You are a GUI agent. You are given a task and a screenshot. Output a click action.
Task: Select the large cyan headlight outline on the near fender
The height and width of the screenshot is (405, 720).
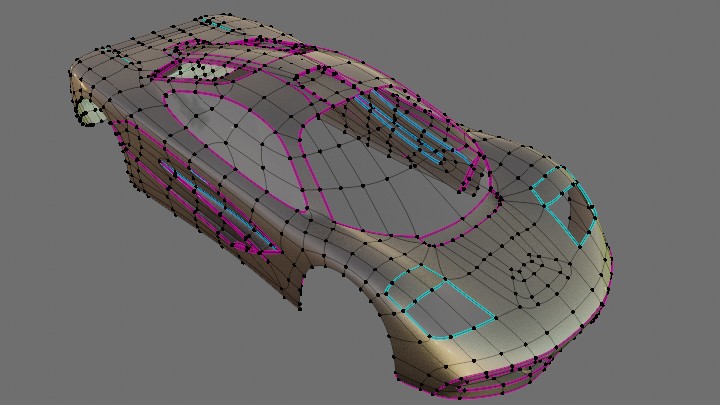[x=440, y=303]
